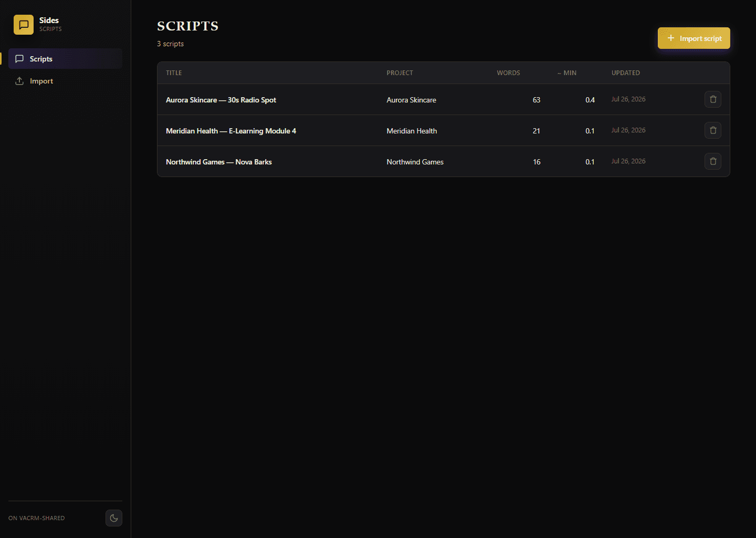Click the WORDS column header
The image size is (756, 538).
[x=509, y=73]
